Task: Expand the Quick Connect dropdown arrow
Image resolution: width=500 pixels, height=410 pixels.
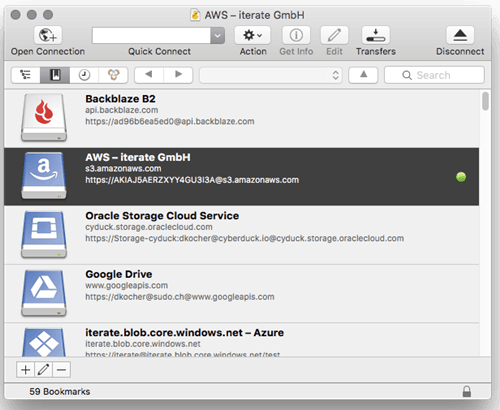Action: pos(218,35)
